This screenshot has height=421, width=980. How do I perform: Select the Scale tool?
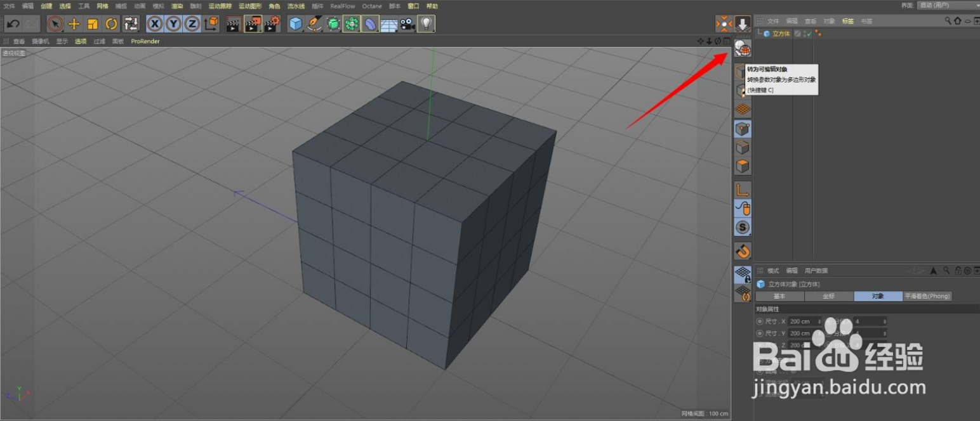click(93, 24)
